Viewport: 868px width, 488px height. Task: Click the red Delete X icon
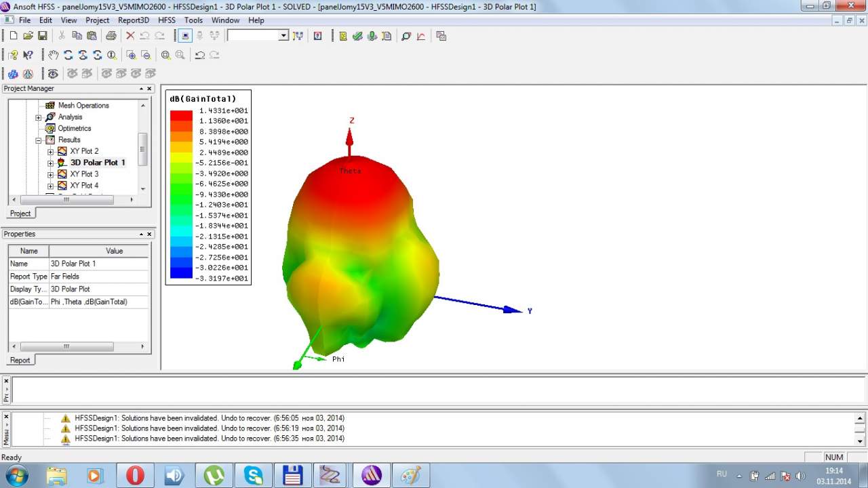pos(130,36)
